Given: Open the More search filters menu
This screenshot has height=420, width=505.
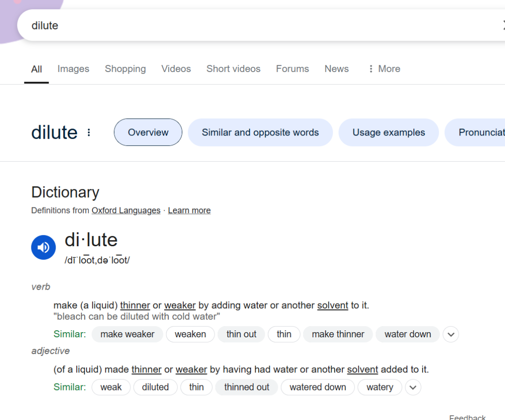Looking at the screenshot, I should pyautogui.click(x=384, y=69).
